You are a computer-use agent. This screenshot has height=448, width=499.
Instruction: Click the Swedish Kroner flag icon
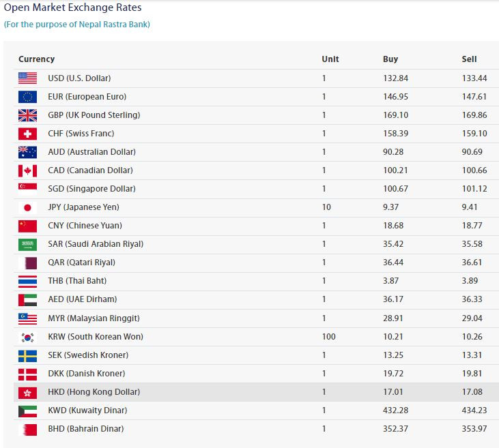[27, 355]
